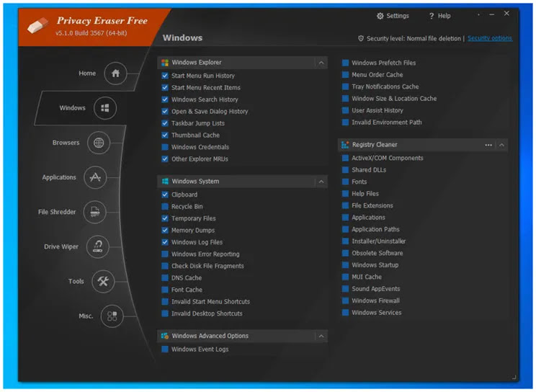
Task: Enable the Obsolete Software checkbox
Action: click(345, 253)
